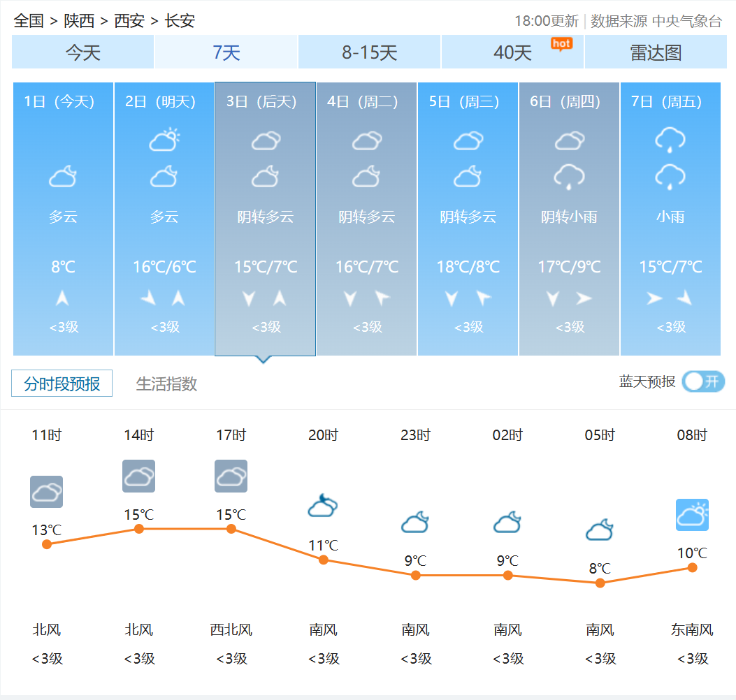Open the 8-15天 forecast tab

[369, 52]
